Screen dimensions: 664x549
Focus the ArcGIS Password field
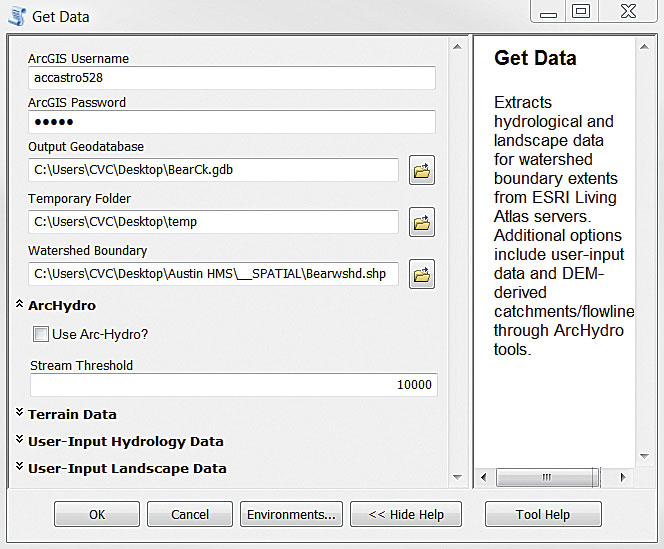[232, 122]
